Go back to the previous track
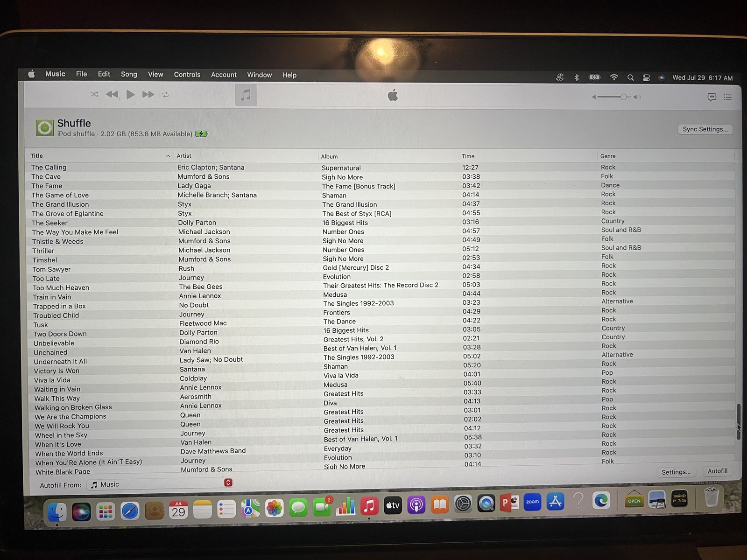The height and width of the screenshot is (560, 747). pos(112,94)
